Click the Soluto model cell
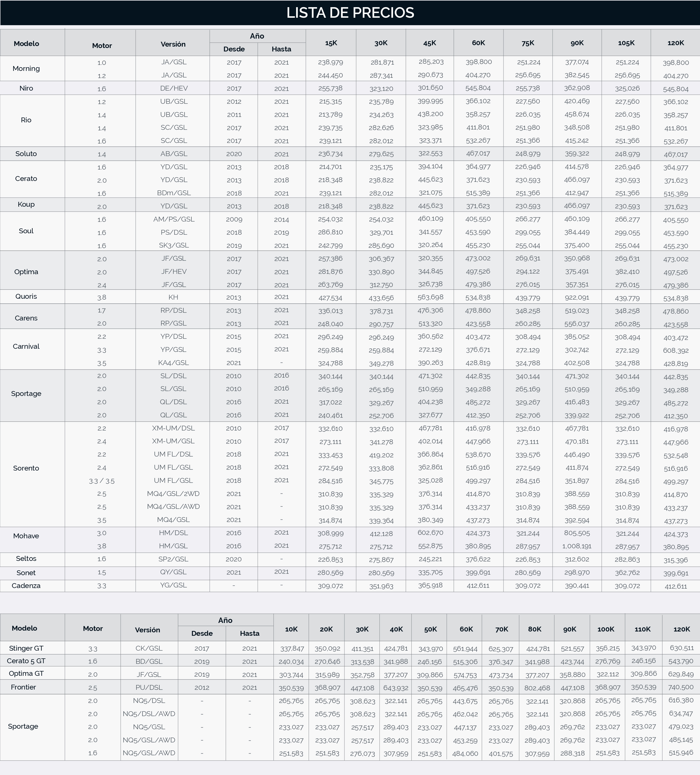Viewport: 700px width, 775px height. [x=26, y=154]
